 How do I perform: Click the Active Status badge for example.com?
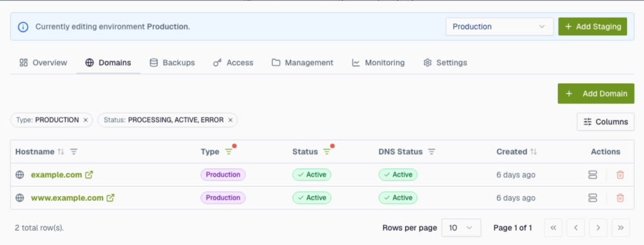click(312, 175)
